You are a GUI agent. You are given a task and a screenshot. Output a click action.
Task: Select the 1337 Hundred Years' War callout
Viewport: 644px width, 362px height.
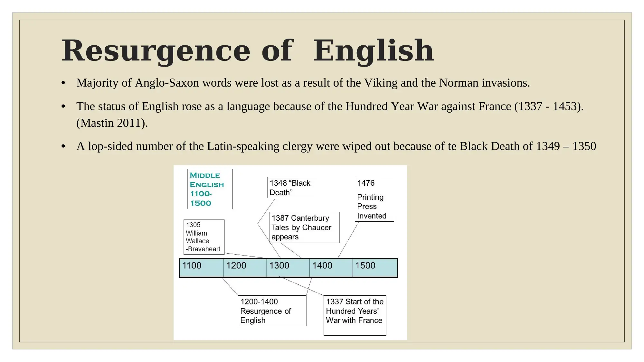coord(355,315)
